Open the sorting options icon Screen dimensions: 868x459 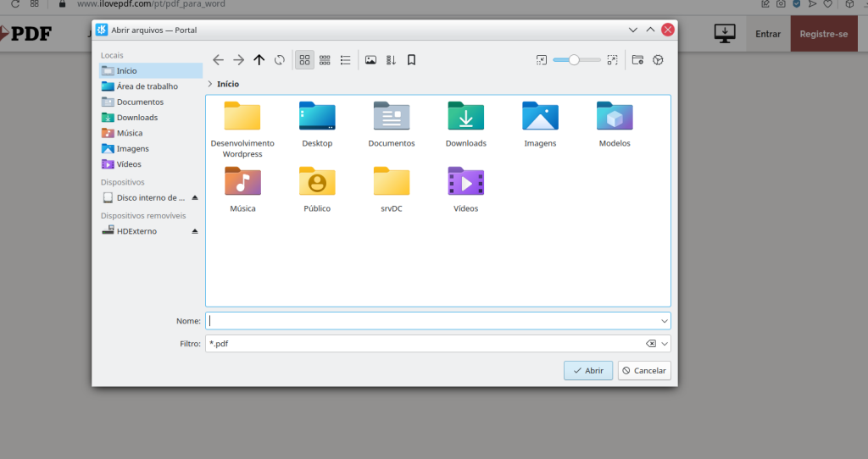point(392,60)
